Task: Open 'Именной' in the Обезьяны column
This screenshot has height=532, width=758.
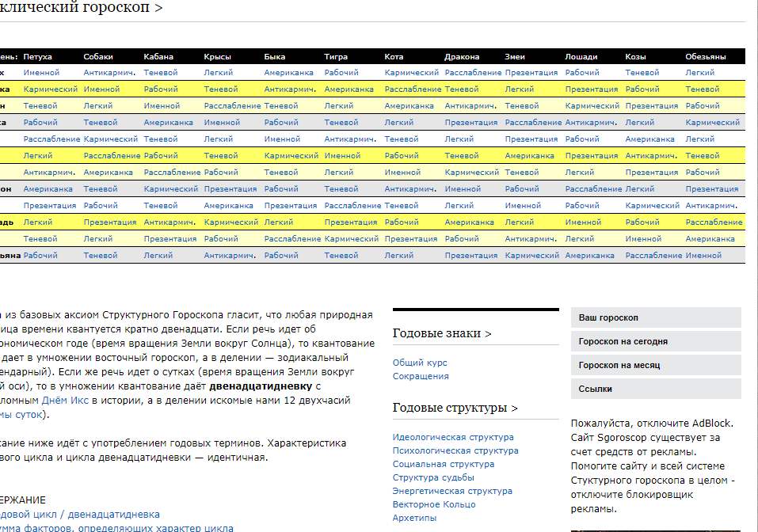Action: point(703,256)
